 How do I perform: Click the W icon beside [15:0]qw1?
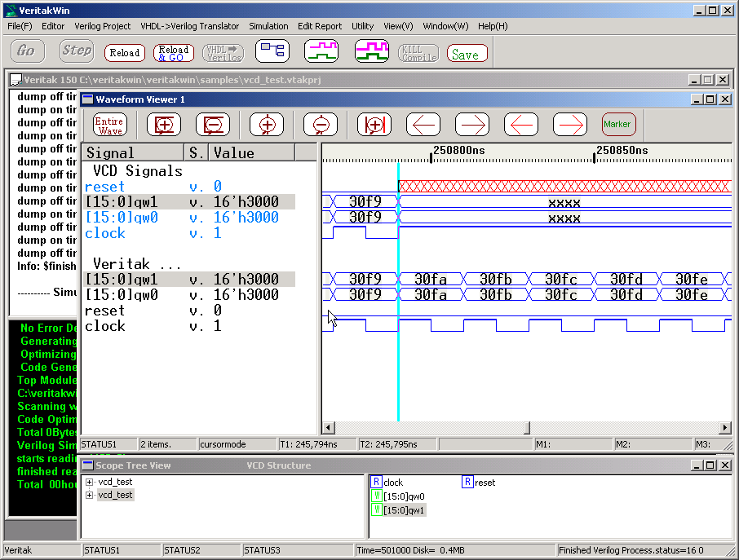376,509
